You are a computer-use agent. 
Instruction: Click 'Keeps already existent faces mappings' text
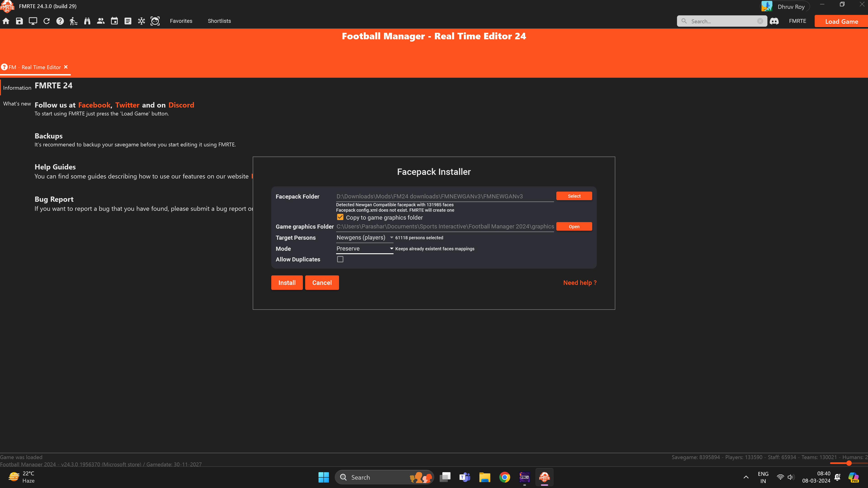pyautogui.click(x=435, y=249)
